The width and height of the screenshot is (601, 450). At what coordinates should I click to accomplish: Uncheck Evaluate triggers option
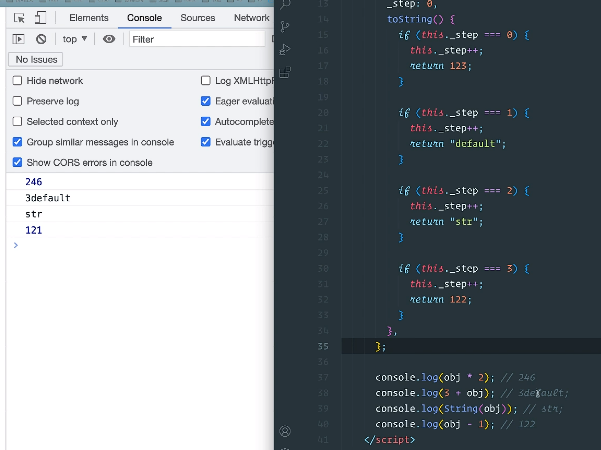pos(206,142)
